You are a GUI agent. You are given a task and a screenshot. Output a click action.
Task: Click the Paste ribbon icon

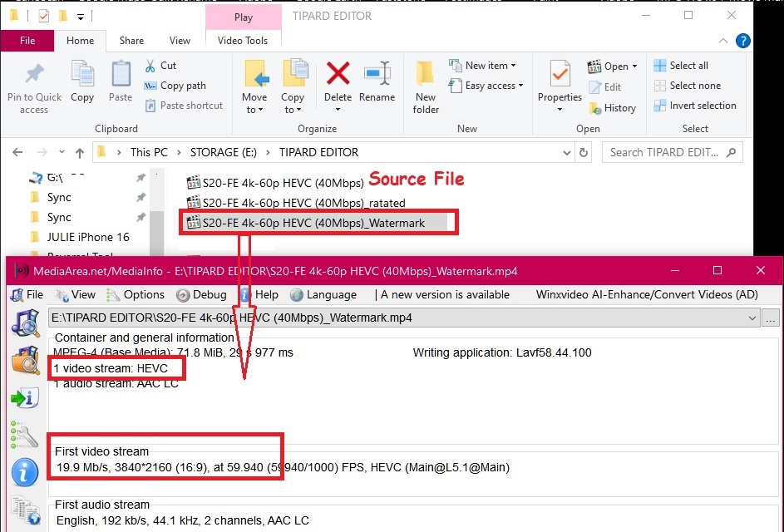(121, 75)
